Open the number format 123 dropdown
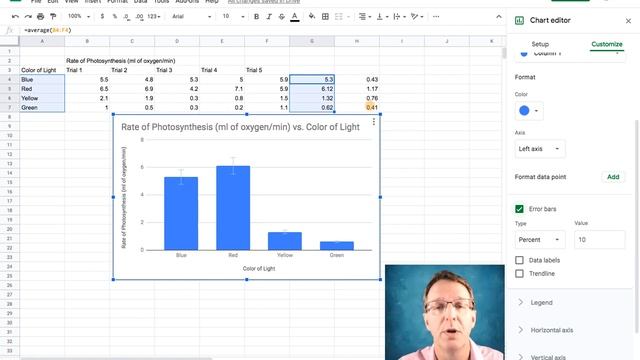 point(153,17)
